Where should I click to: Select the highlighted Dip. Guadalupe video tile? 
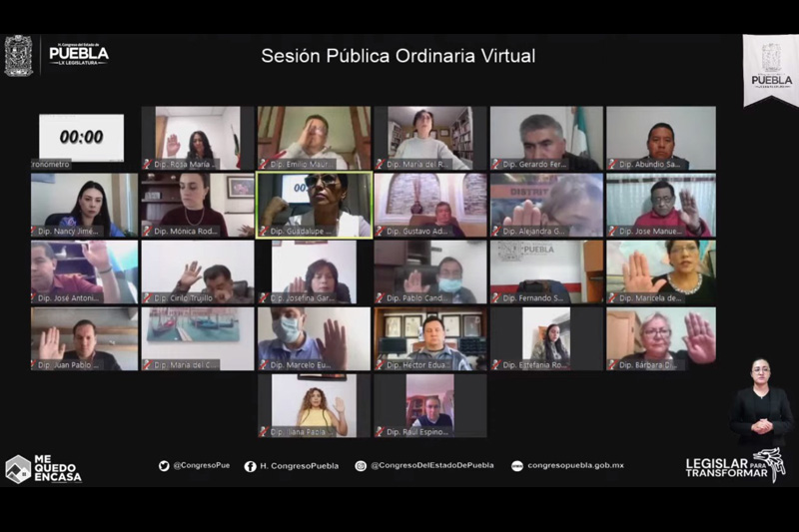click(x=315, y=206)
